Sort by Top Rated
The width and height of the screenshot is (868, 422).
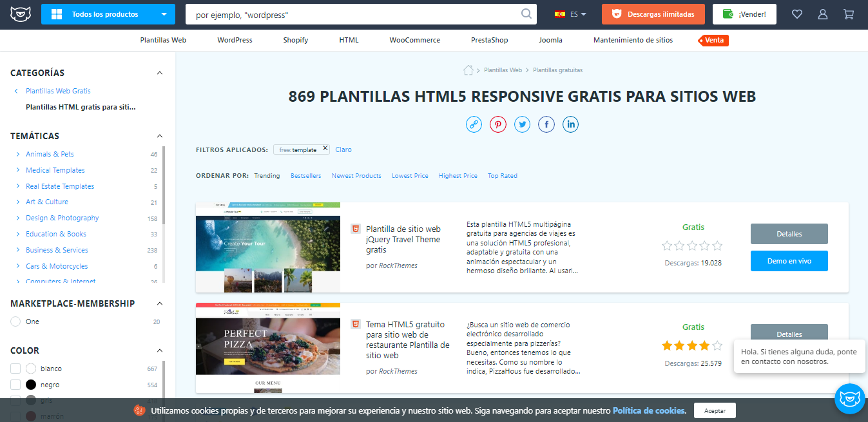pos(503,176)
